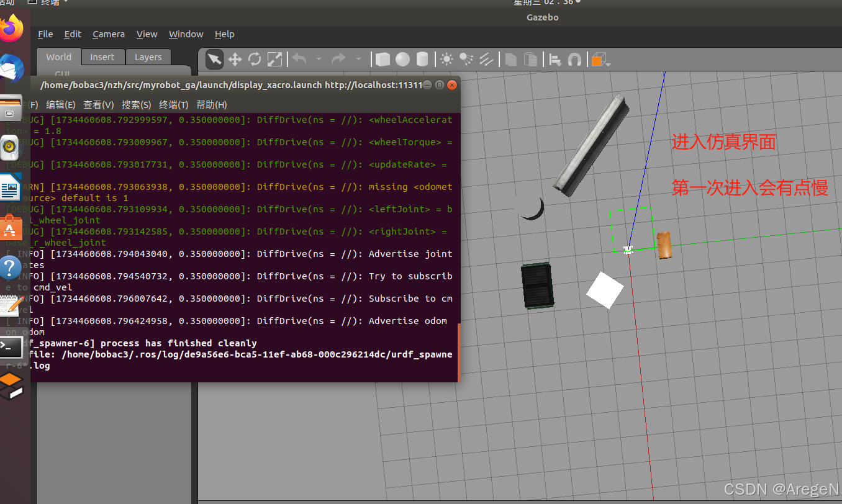Viewport: 842px width, 504px height.
Task: Select the translate mode tool
Action: coord(235,59)
